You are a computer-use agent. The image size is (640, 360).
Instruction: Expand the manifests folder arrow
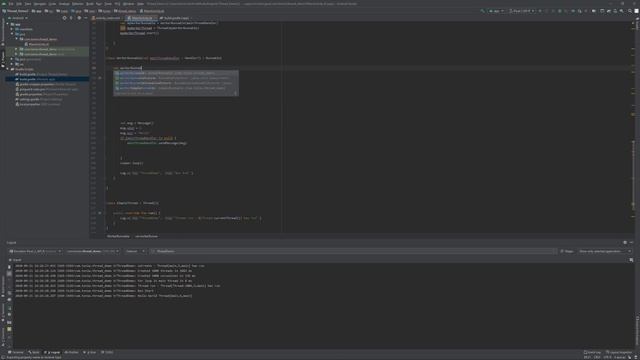pyautogui.click(x=12, y=29)
